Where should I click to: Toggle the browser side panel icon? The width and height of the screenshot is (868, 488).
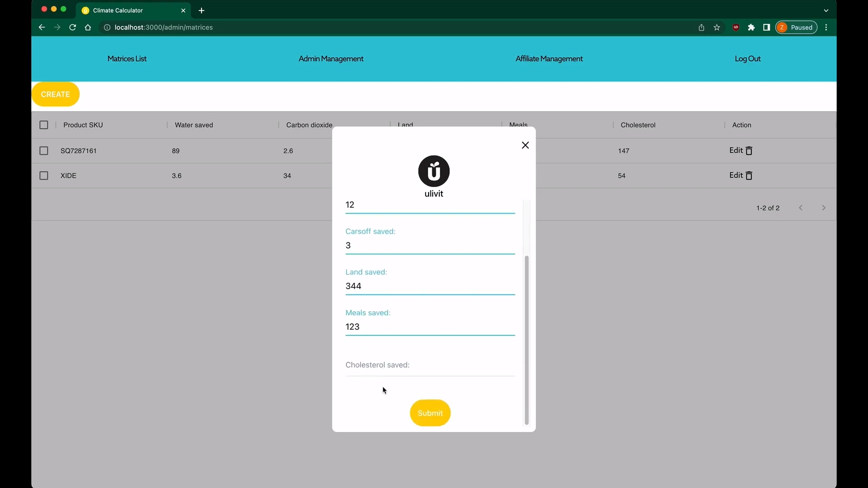tap(766, 28)
